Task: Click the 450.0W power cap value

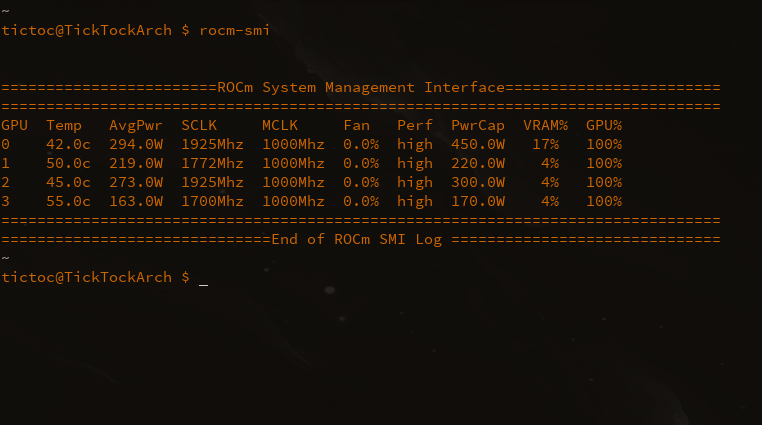Action: click(x=478, y=144)
